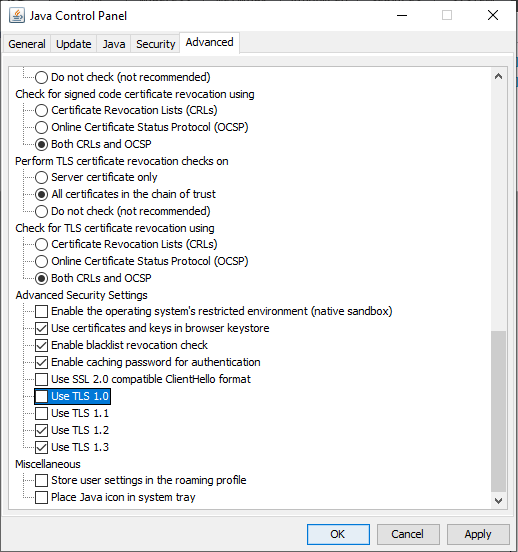The image size is (518, 552).
Task: Select Both CRLs and OCSP for TLS
Action: click(41, 278)
